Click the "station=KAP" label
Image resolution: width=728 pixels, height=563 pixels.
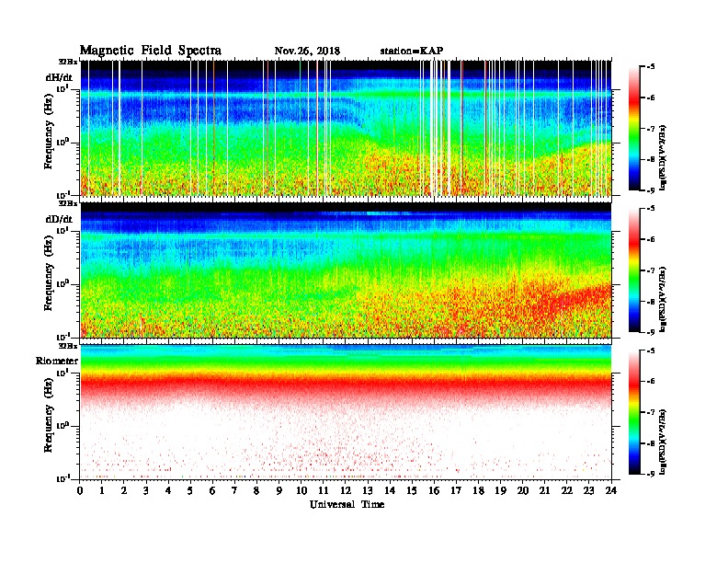pyautogui.click(x=412, y=51)
